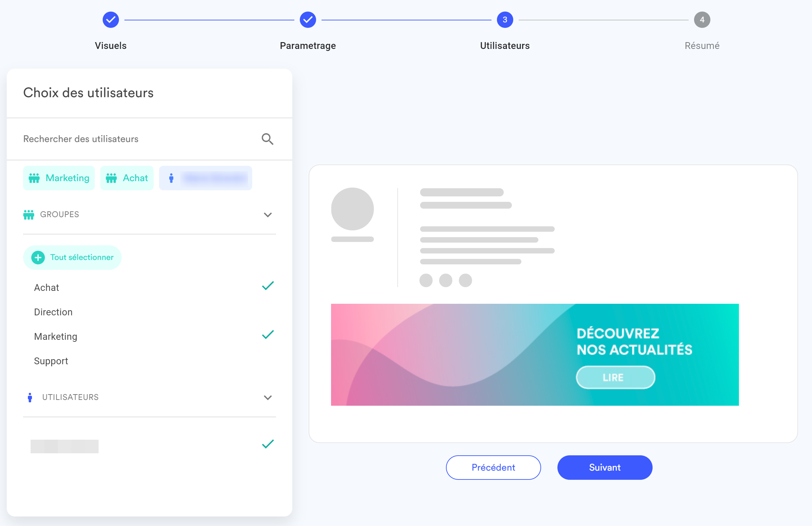Image resolution: width=812 pixels, height=526 pixels.
Task: Focus the Rechercher des utilisateurs field
Action: point(137,139)
